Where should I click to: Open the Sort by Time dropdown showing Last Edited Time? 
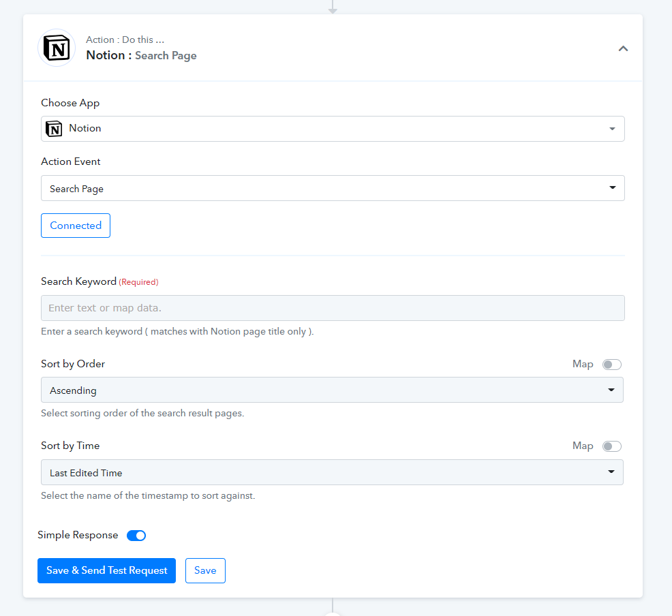332,472
